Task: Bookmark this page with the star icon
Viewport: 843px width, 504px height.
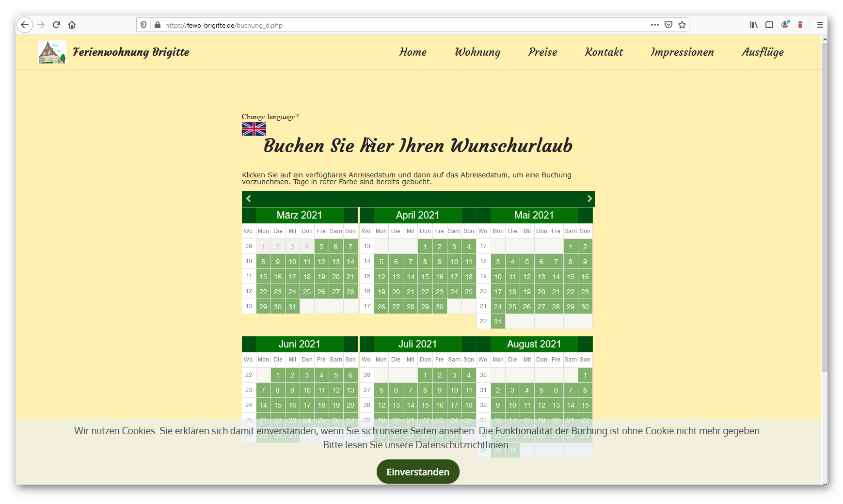Action: click(682, 25)
